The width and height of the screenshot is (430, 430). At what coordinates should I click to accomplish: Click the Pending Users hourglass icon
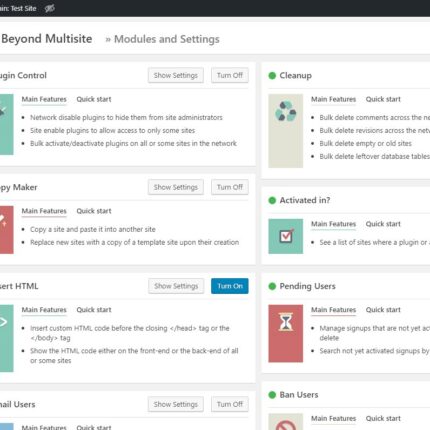point(286,333)
